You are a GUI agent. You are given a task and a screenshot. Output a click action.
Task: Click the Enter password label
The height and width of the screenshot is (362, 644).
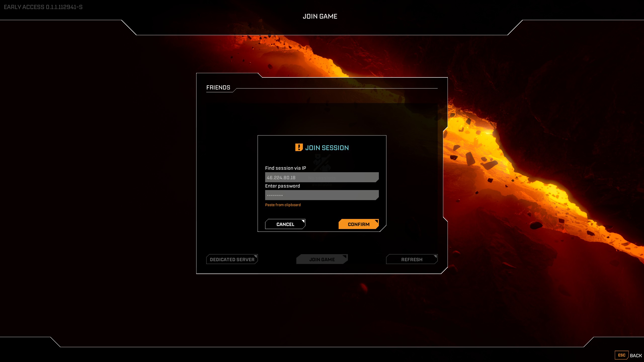click(x=282, y=186)
